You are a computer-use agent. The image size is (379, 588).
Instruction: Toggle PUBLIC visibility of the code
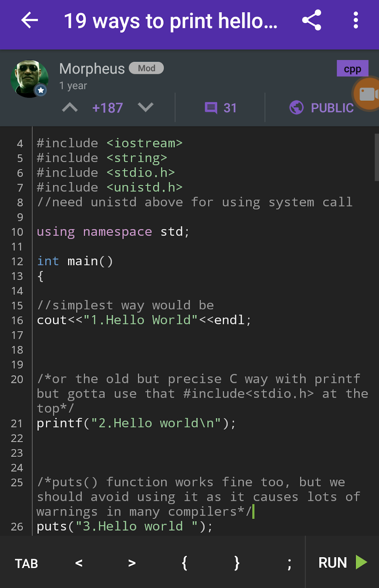tap(321, 108)
